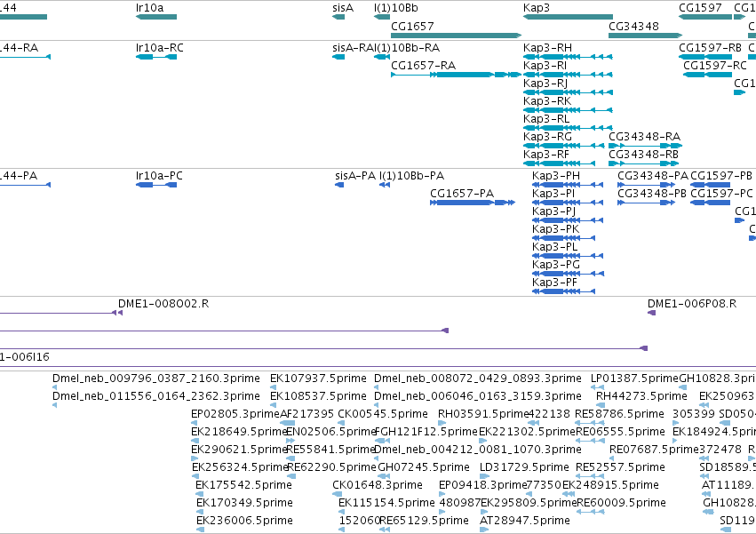Click the CG1657-RA transcript

[456, 75]
